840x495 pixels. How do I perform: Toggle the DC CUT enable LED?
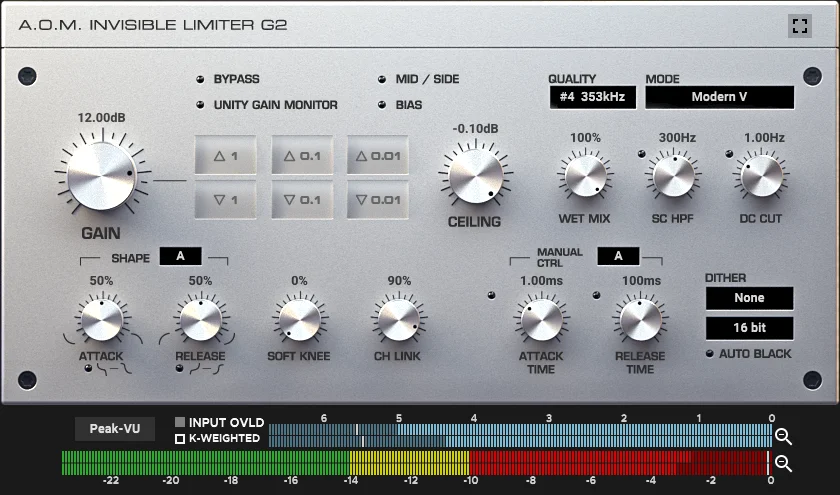(x=729, y=154)
